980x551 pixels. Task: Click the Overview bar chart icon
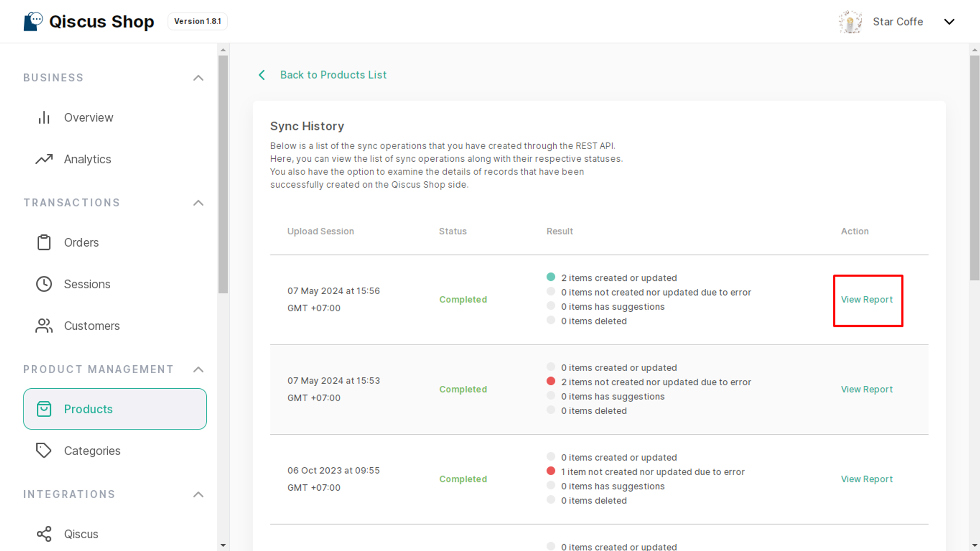pos(44,118)
